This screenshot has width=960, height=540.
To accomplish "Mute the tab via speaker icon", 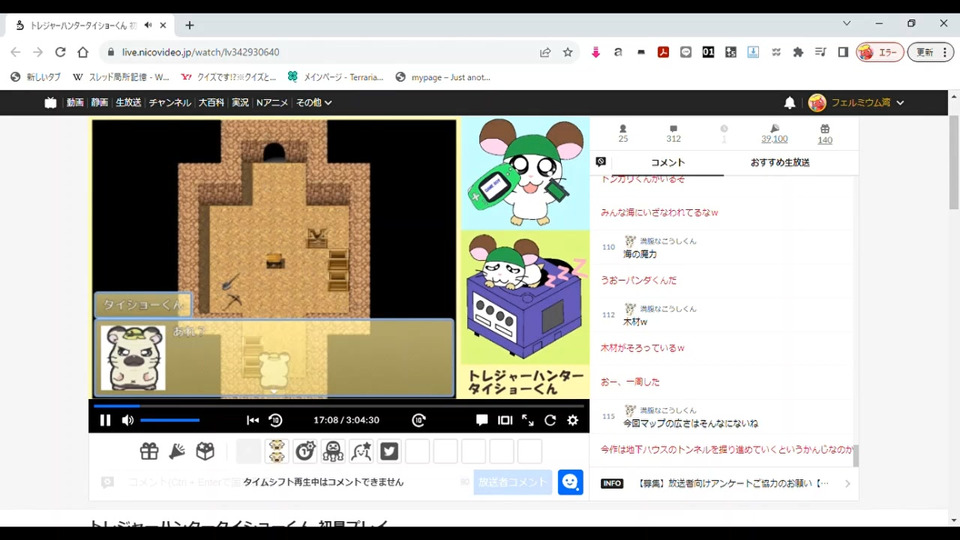I will (x=148, y=25).
